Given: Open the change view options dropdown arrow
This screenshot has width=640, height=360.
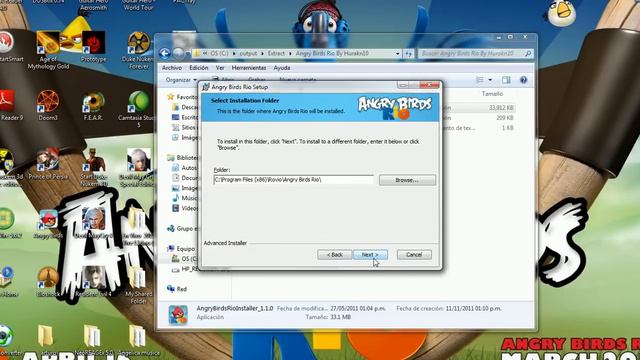Looking at the screenshot, I should 490,80.
